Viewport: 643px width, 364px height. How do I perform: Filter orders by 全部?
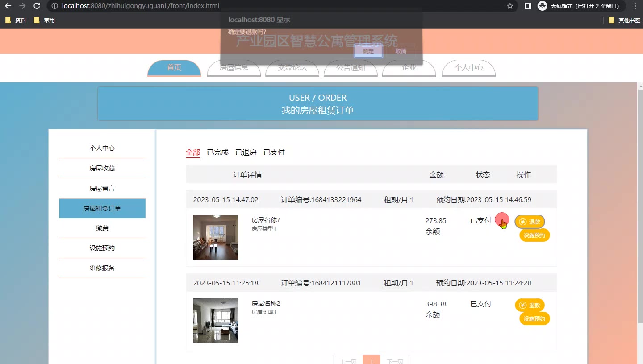[193, 153]
